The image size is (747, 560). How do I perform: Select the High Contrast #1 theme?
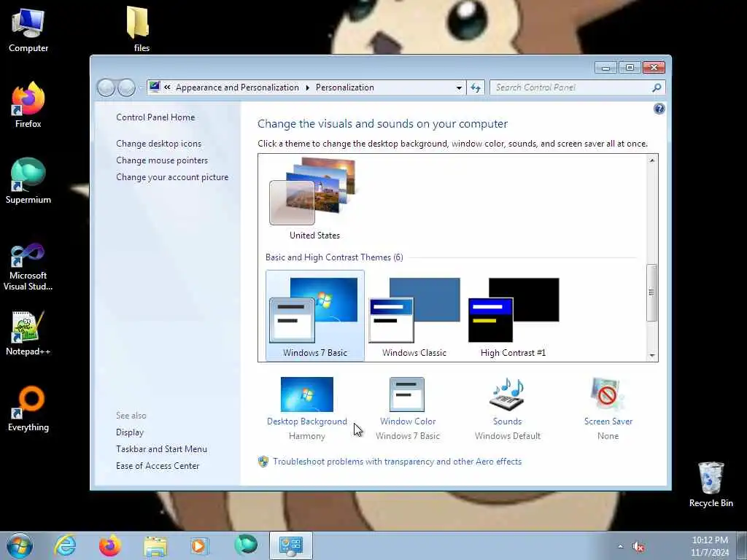click(x=513, y=315)
